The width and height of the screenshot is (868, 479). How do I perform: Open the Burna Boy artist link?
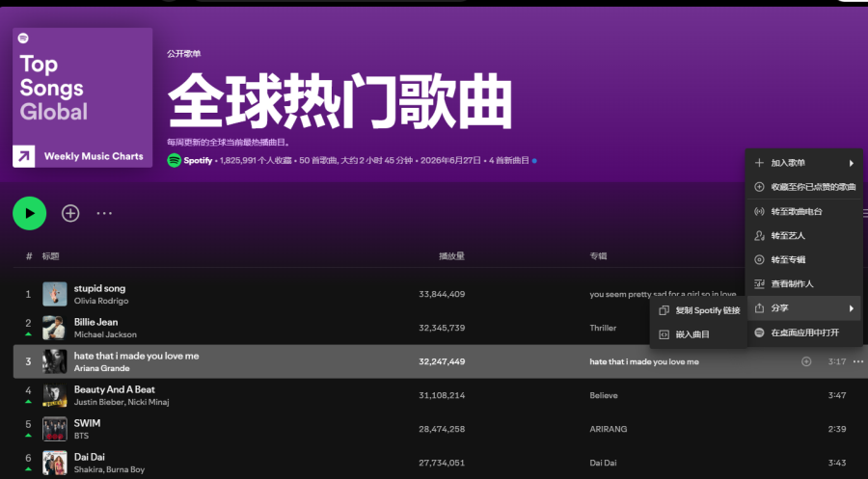pos(125,469)
